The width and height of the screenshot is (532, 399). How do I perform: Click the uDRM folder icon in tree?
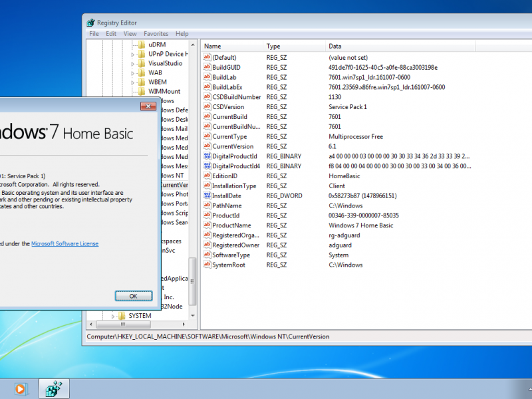pos(142,45)
